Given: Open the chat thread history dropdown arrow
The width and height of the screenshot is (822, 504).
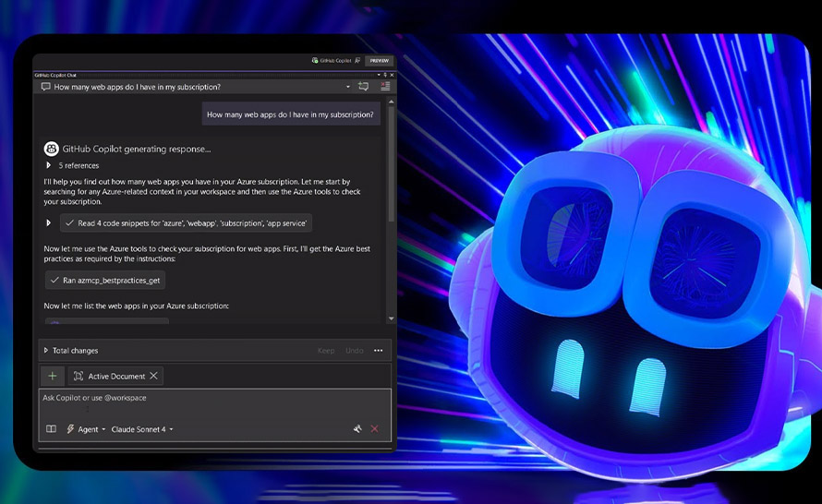Looking at the screenshot, I should 348,87.
